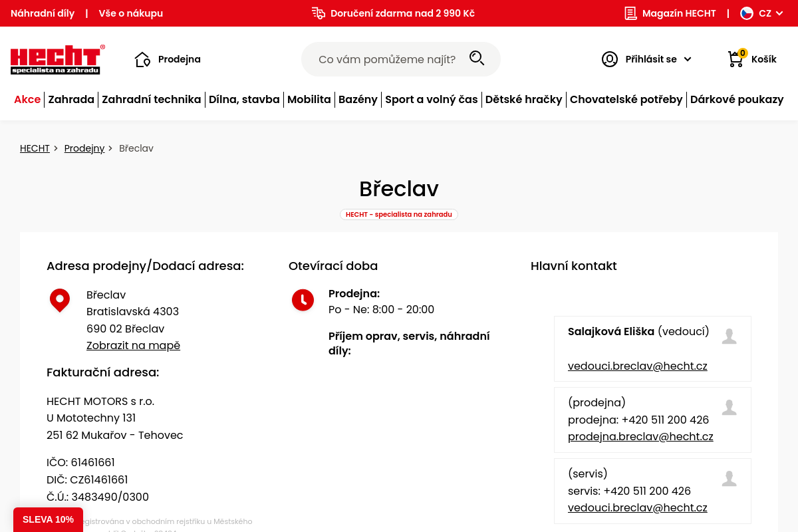The image size is (798, 532).
Task: Click IČO: 61461661 text
Action: 80,463
